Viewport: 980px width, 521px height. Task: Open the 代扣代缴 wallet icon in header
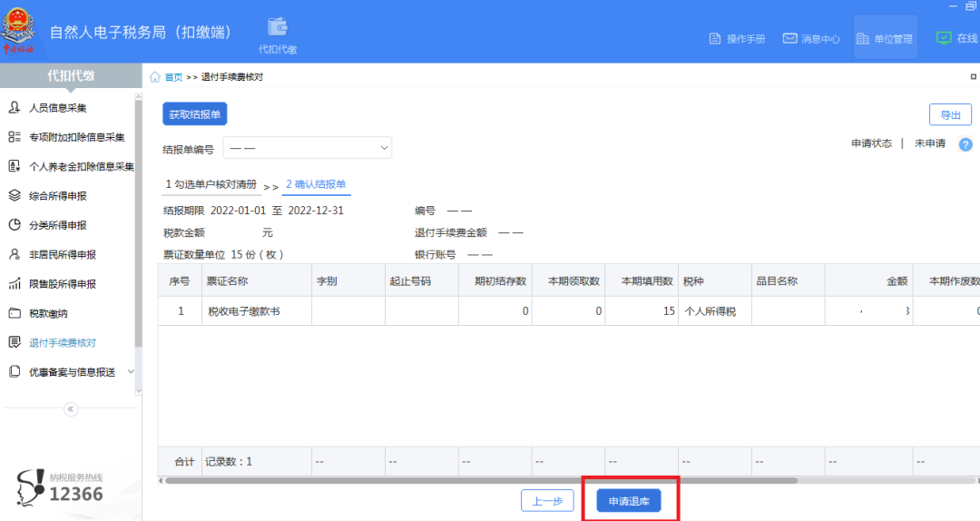278,27
